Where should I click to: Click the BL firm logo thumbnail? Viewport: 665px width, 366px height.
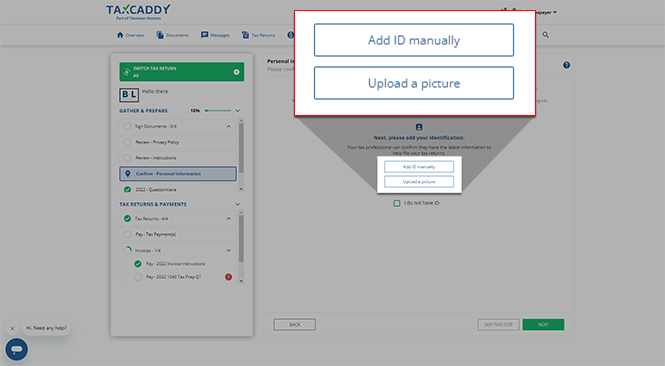129,95
